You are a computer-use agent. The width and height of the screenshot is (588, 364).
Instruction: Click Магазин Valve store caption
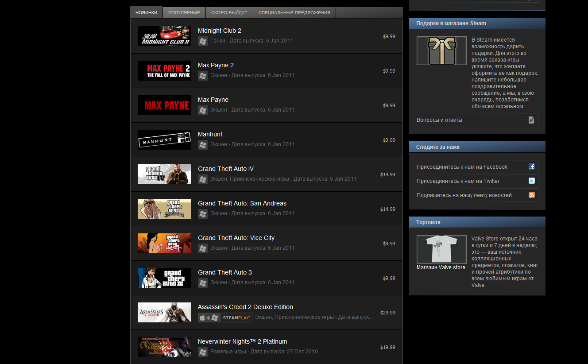441,267
